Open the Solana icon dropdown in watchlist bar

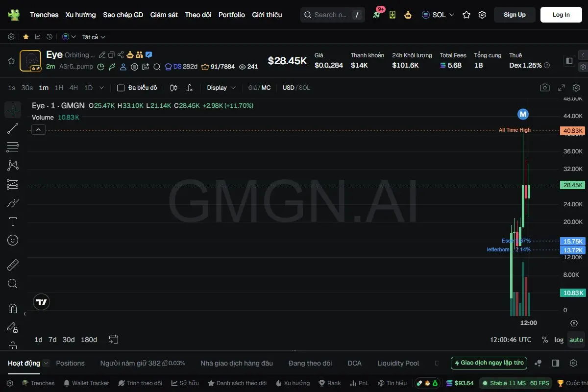69,37
